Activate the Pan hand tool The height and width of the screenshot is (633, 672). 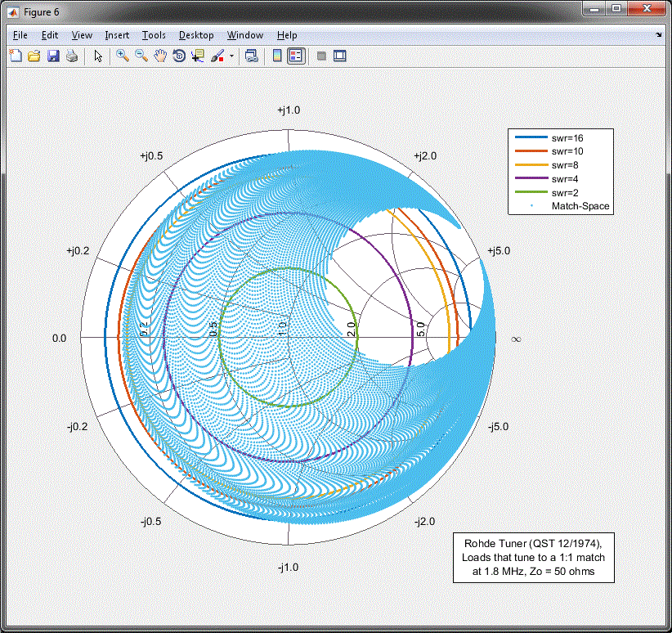(x=160, y=56)
